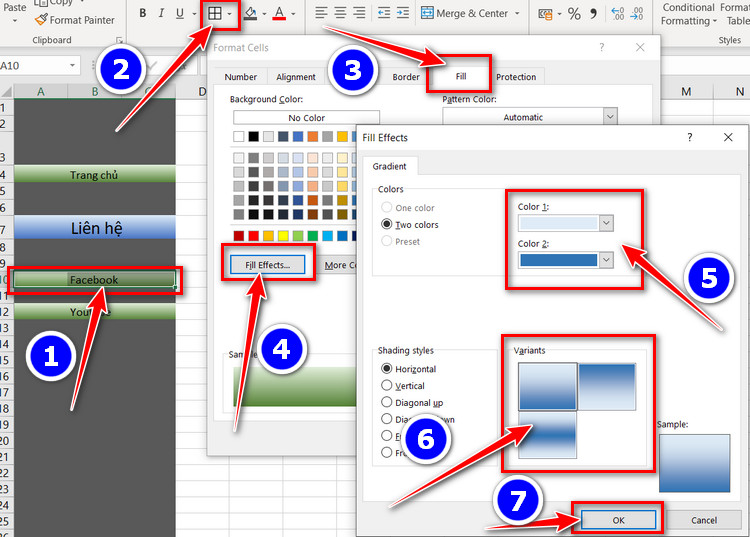Apply Percent Style format
Screen dimensions: 750x537
tap(574, 14)
